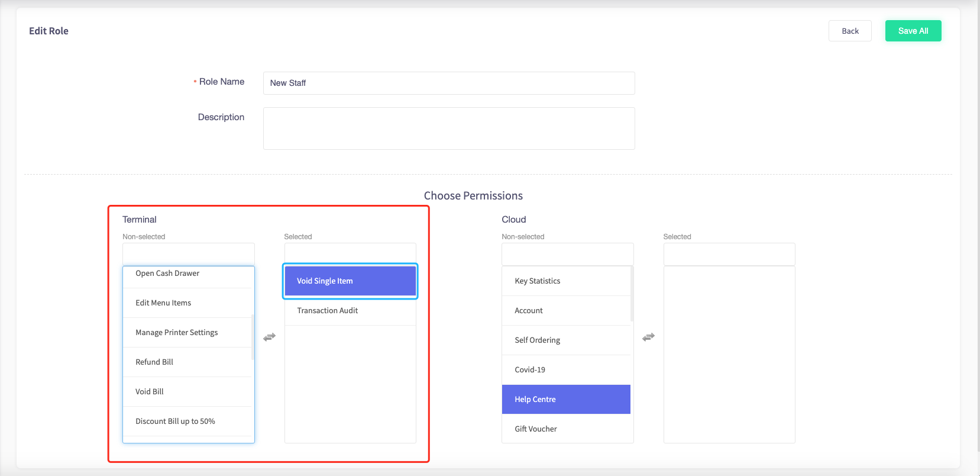Select Covid-19 cloud permission
This screenshot has height=476, width=980.
click(566, 370)
